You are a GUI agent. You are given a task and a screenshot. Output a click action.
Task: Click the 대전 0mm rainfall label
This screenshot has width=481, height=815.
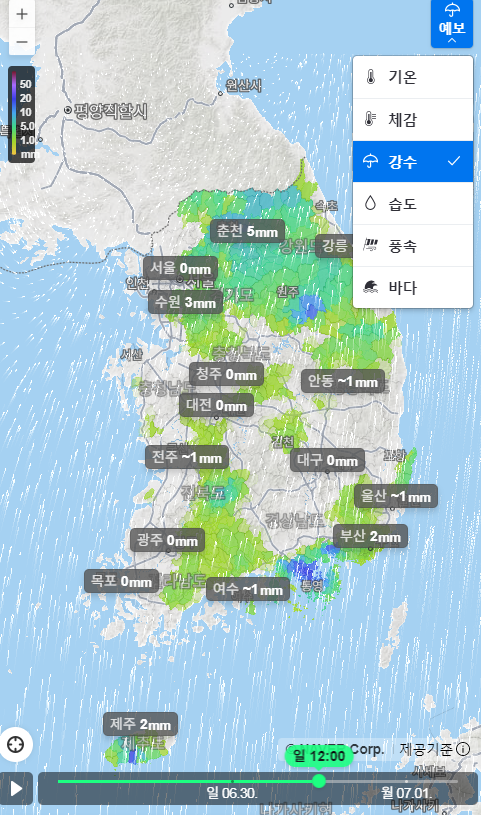216,405
